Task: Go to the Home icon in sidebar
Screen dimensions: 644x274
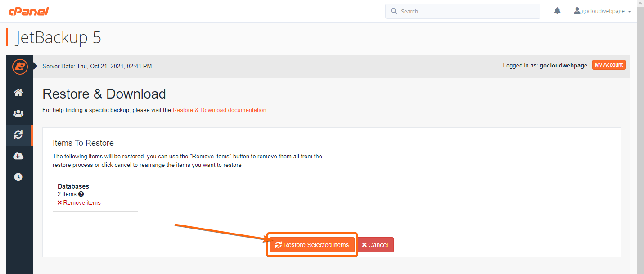Action: pyautogui.click(x=18, y=92)
